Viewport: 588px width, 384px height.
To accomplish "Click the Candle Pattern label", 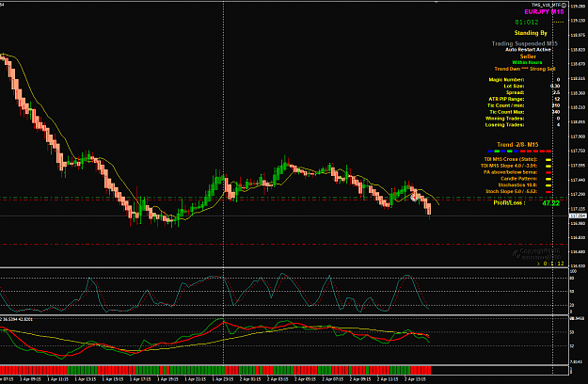I will pos(519,179).
